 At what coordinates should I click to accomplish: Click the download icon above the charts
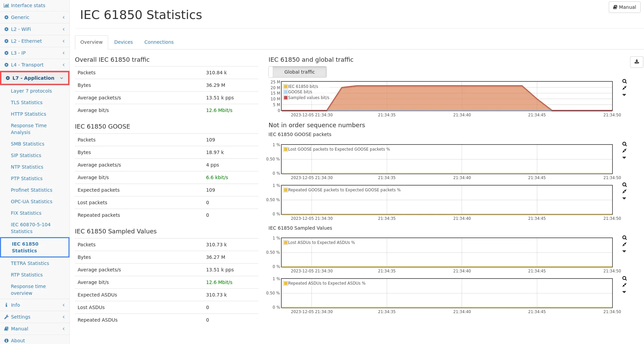(637, 62)
